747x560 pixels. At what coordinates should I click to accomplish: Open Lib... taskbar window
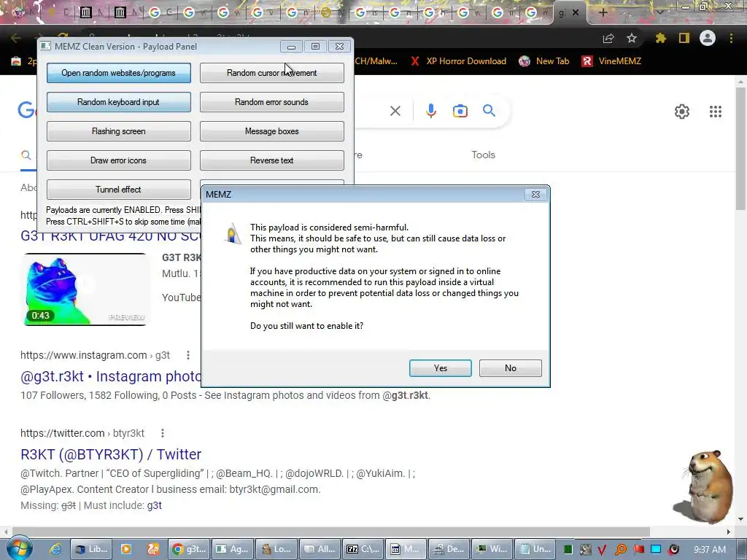(92, 549)
